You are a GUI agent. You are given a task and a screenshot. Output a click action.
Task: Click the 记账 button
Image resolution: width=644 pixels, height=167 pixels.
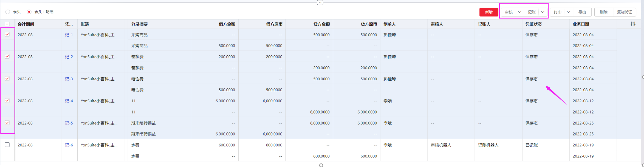pyautogui.click(x=532, y=12)
